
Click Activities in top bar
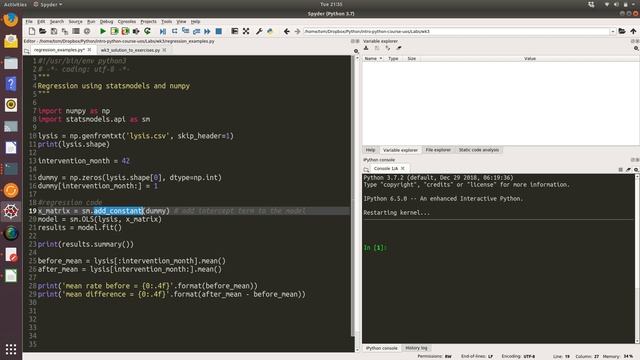pyautogui.click(x=15, y=4)
